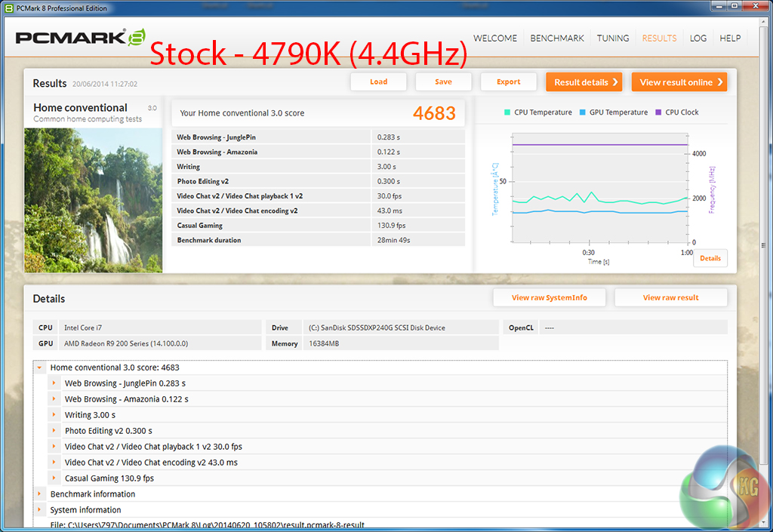773x532 pixels.
Task: Switch to the TUNING tab
Action: point(613,38)
